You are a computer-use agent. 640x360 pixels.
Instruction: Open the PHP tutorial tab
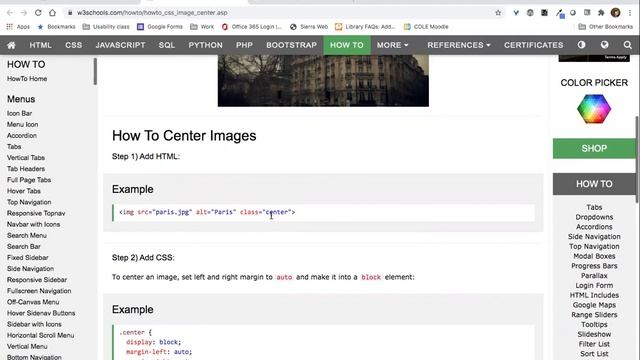pyautogui.click(x=244, y=45)
